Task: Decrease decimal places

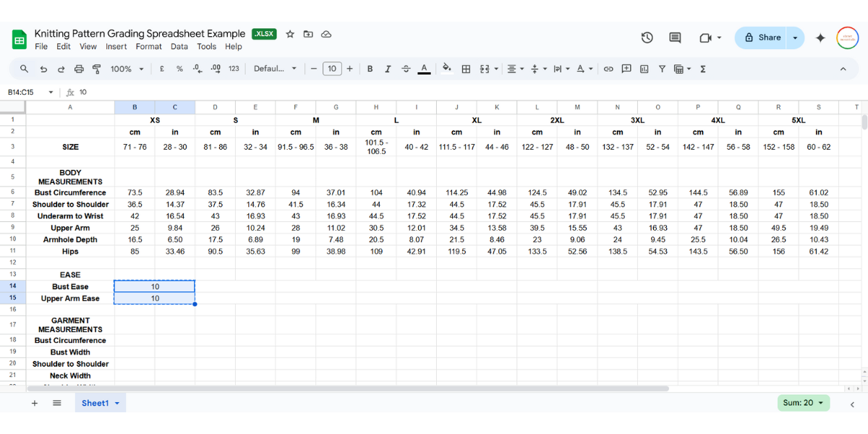Action: (197, 69)
